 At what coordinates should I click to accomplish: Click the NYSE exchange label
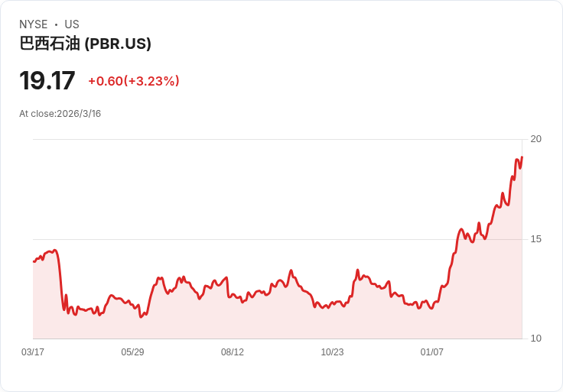click(34, 24)
